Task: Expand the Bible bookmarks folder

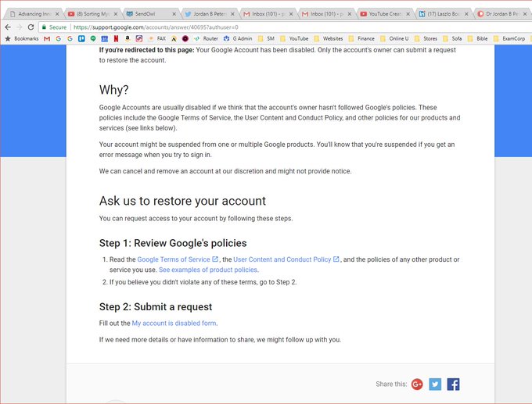Action: 478,38
